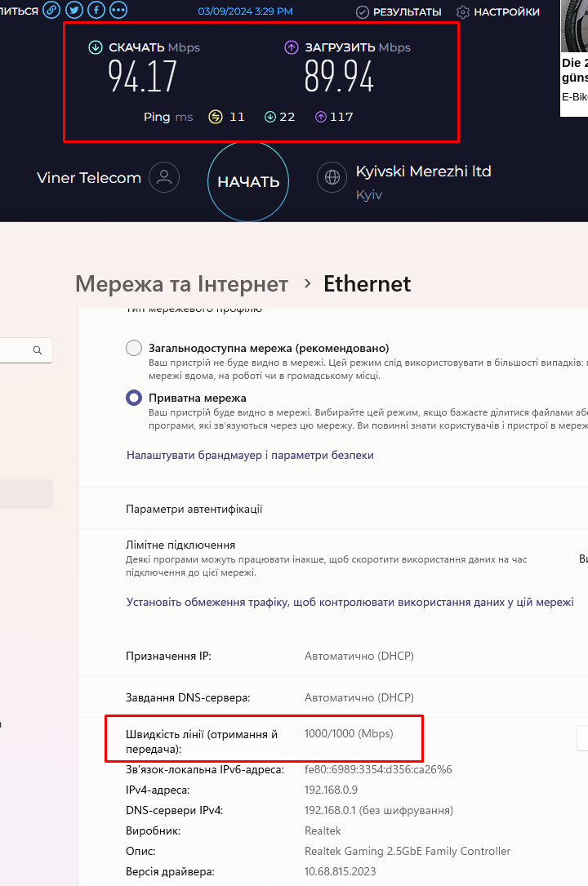Open more sharing options (three dots icon)
Screen dimensions: 588x886
[x=118, y=10]
